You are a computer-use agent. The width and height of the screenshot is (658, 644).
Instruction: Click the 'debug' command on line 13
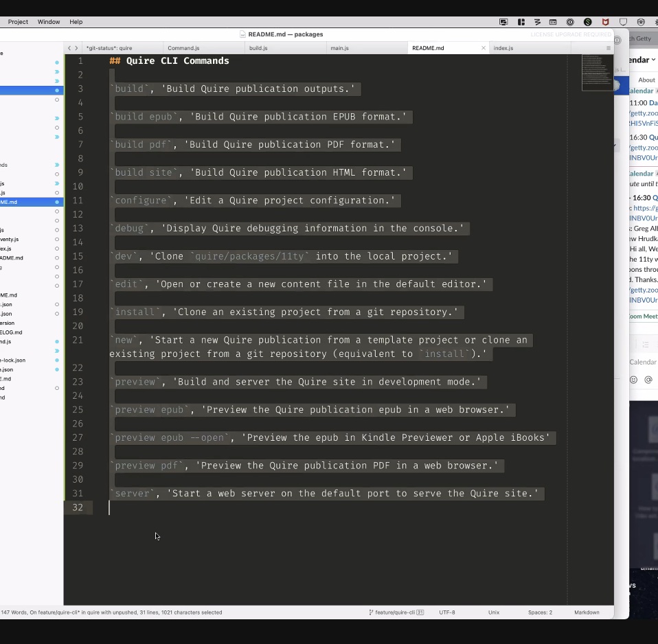tap(129, 228)
